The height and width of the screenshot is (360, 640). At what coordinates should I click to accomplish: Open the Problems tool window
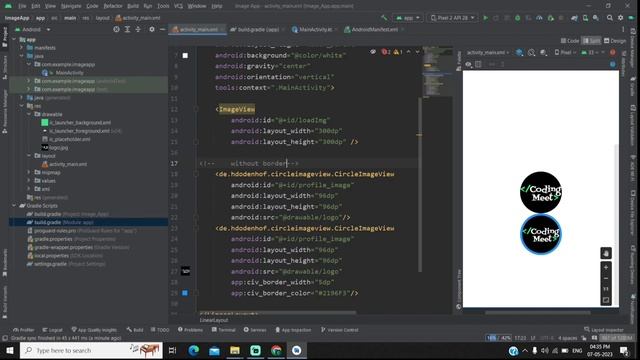190,330
